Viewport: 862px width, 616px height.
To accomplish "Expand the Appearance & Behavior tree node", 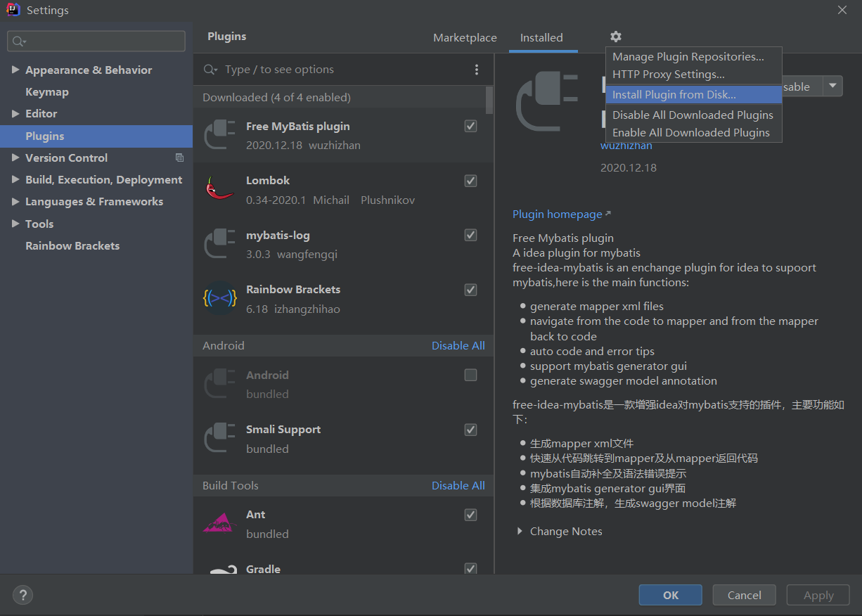I will tap(15, 70).
